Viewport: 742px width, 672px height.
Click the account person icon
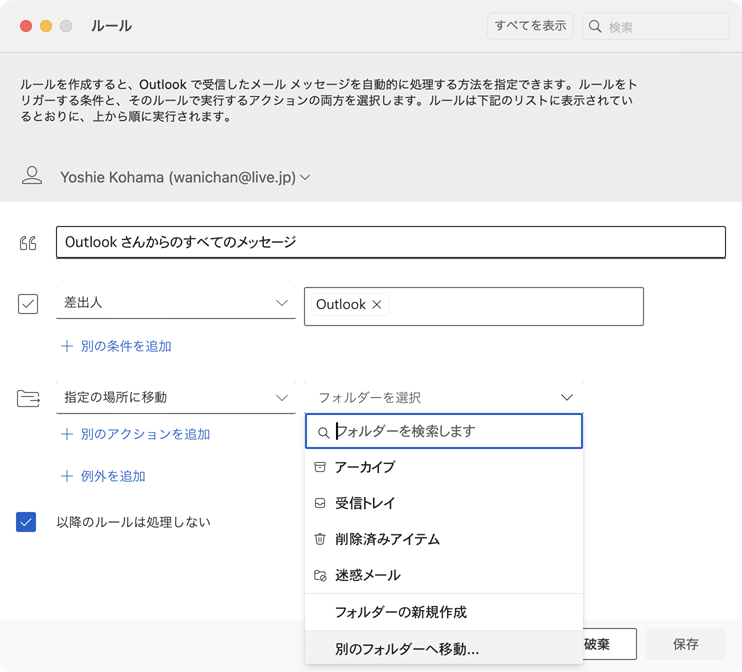coord(32,177)
